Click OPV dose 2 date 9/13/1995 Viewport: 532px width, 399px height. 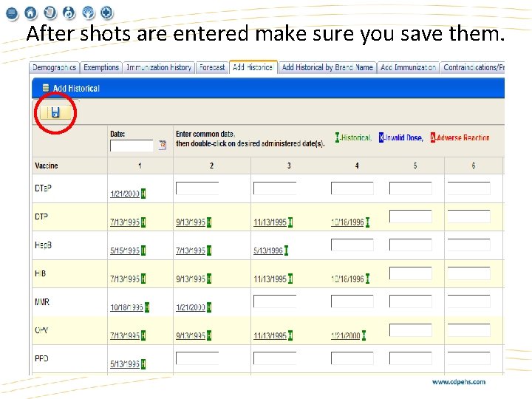[x=191, y=335]
